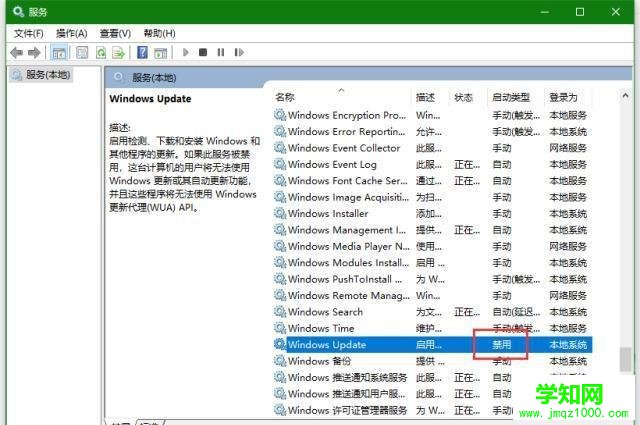Select Windows Image Acquisiti... service
The height and width of the screenshot is (425, 640).
(x=348, y=197)
